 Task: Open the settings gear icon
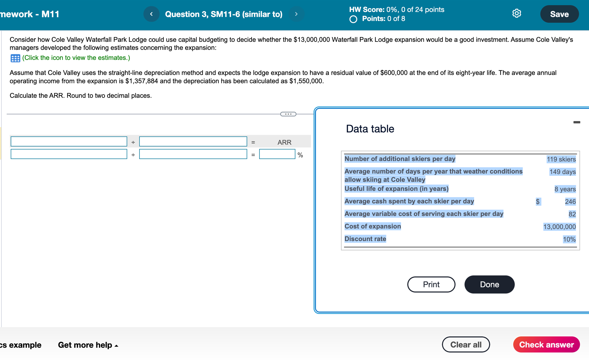[x=516, y=14]
